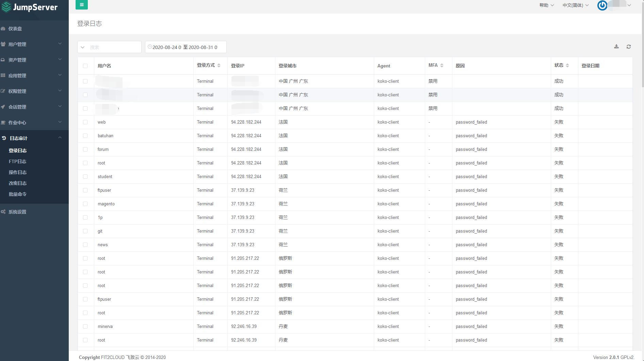Click the 登录IP column header
The width and height of the screenshot is (644, 361).
238,66
